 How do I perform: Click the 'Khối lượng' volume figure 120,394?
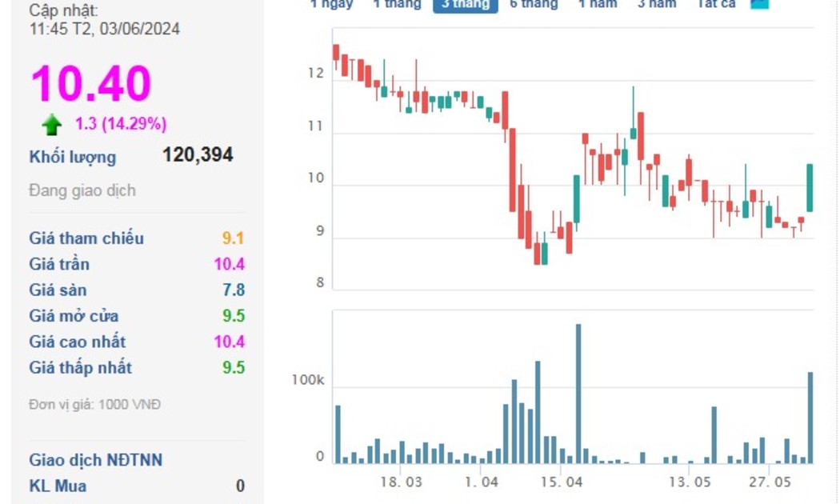click(198, 154)
